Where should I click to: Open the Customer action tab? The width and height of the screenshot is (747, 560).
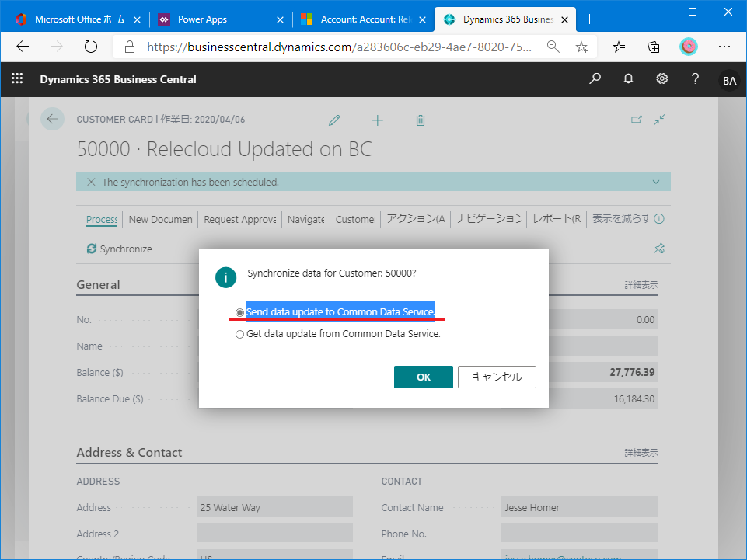(x=355, y=220)
